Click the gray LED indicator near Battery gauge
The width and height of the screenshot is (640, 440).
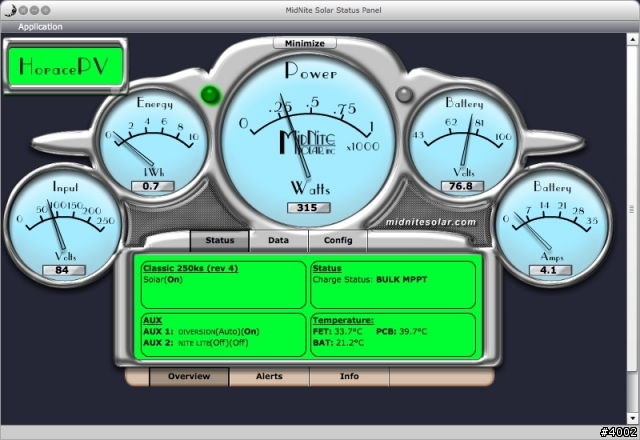click(404, 94)
